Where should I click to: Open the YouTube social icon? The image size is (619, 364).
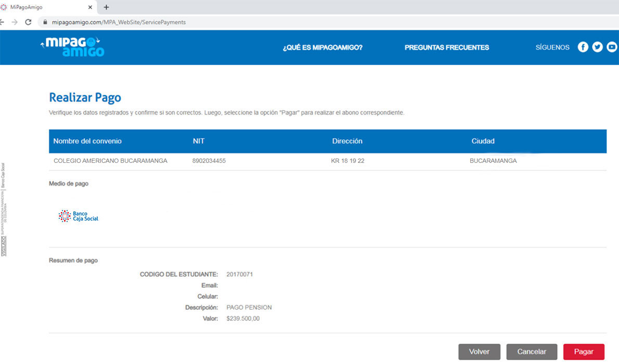(612, 47)
